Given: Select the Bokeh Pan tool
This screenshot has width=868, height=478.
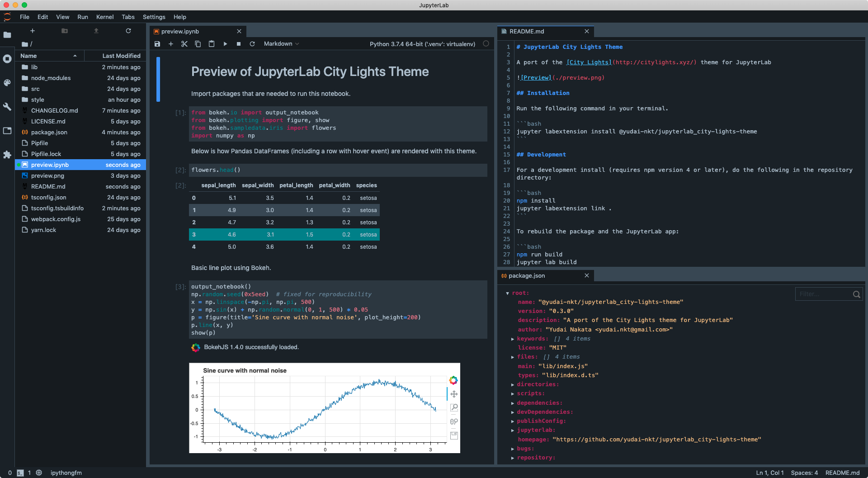Looking at the screenshot, I should click(454, 394).
